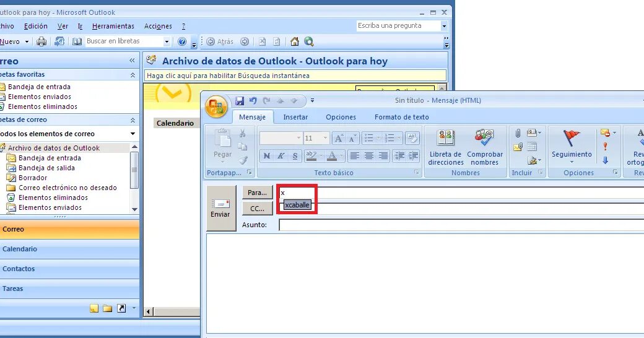Viewport: 644px width, 338px height.
Task: Open the Seguimiento follow-up flag
Action: [572, 147]
